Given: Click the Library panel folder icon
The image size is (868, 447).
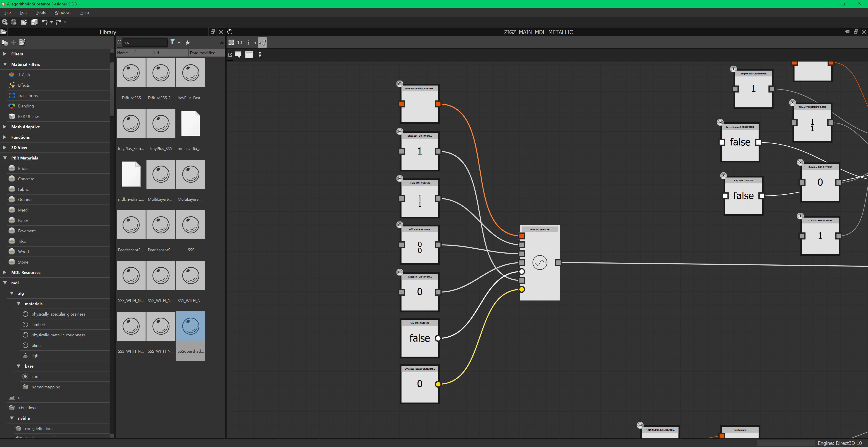Looking at the screenshot, I should tap(3, 32).
